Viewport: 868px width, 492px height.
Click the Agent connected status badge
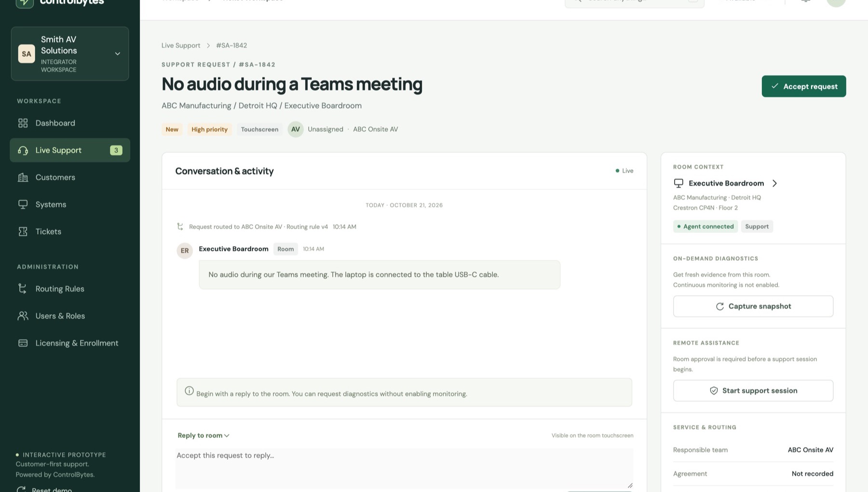click(705, 226)
